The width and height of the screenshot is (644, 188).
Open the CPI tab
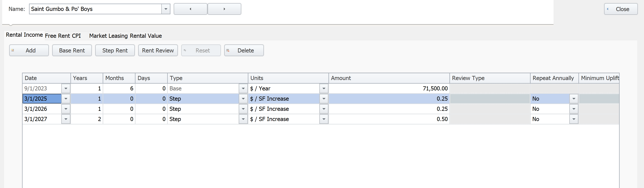point(77,36)
